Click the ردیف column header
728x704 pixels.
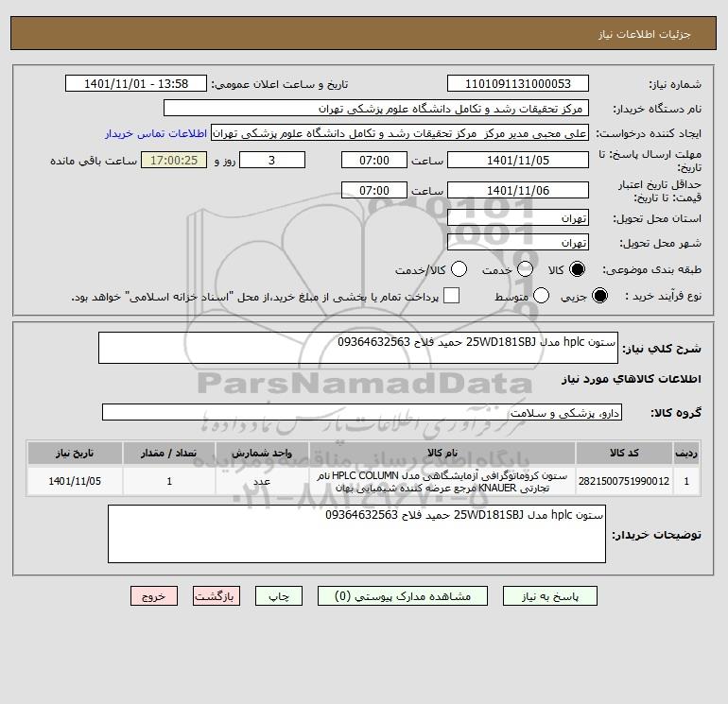[686, 453]
